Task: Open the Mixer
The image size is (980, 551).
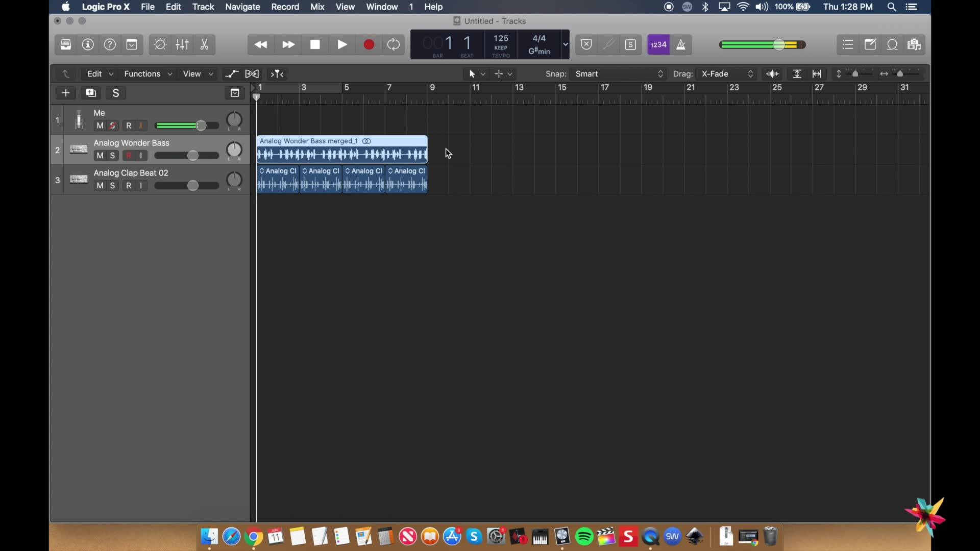Action: point(182,45)
